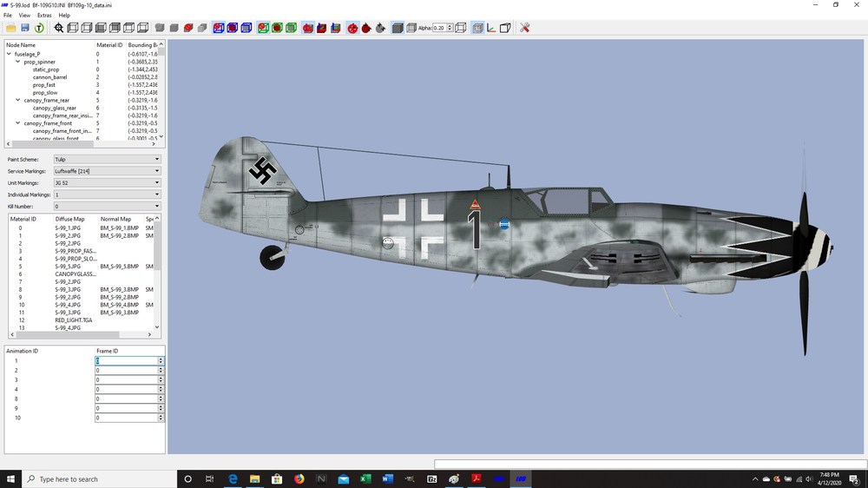Select the static_prop node
Image resolution: width=868 pixels, height=488 pixels.
click(x=46, y=69)
